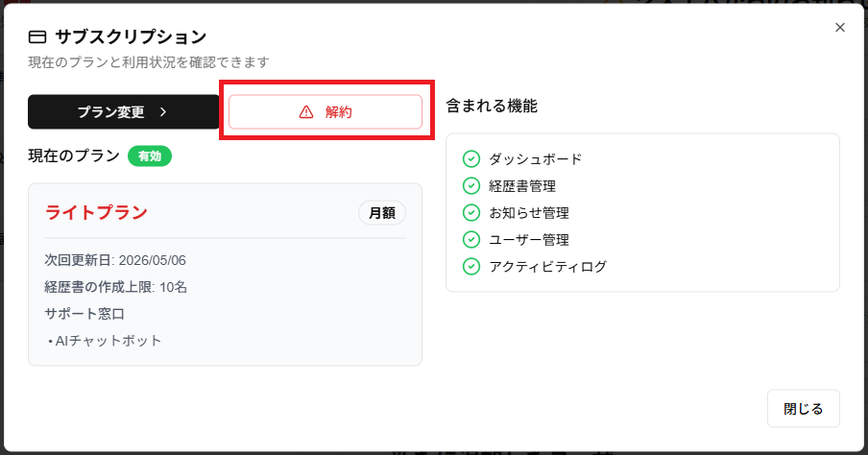Click the 現在のプラン heading

[74, 156]
